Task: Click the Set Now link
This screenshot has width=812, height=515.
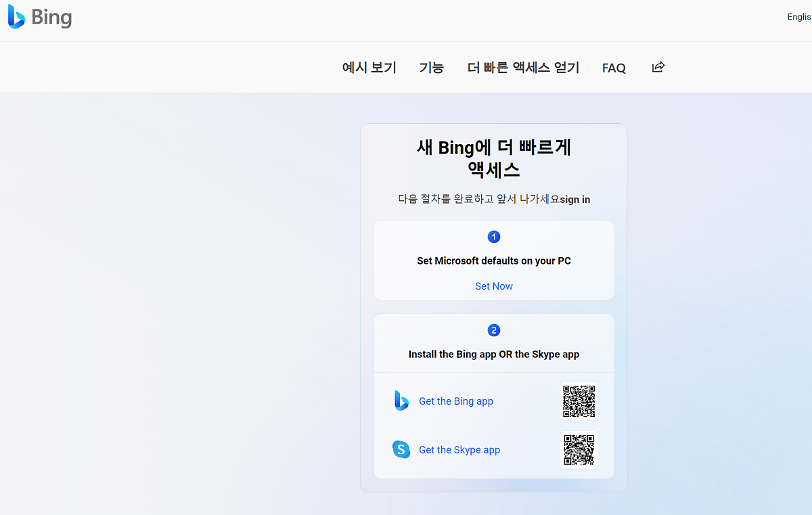Action: coord(494,286)
